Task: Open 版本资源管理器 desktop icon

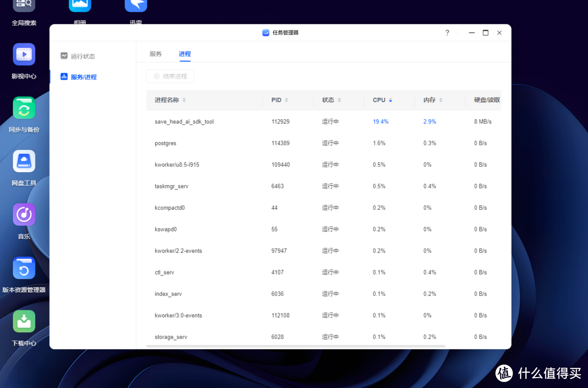Action: click(24, 269)
